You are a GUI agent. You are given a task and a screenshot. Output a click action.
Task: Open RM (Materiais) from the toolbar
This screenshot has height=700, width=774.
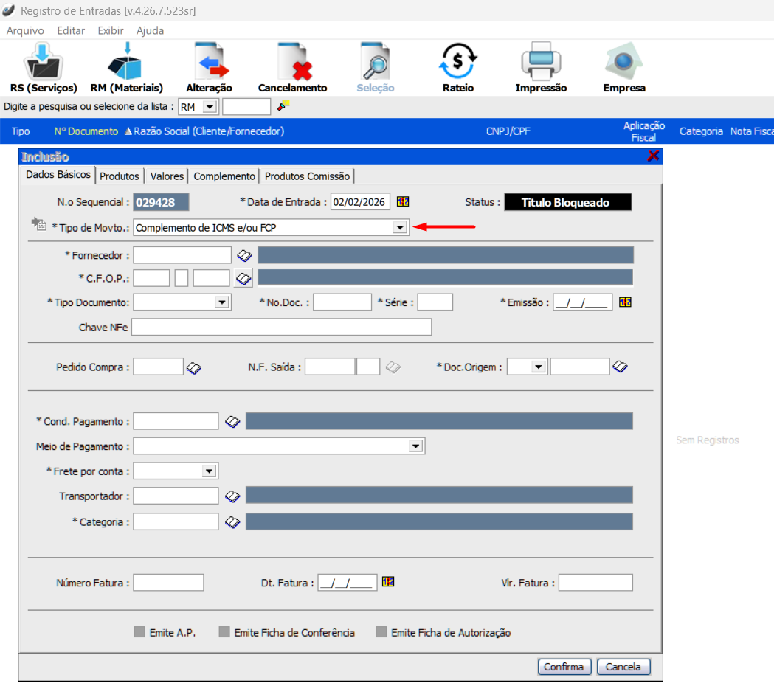tap(126, 63)
